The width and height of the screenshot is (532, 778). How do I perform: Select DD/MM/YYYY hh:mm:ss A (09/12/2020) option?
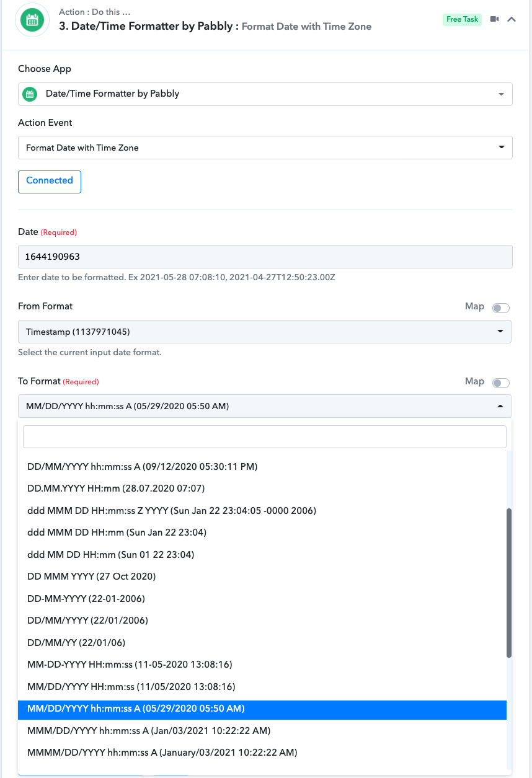point(262,466)
